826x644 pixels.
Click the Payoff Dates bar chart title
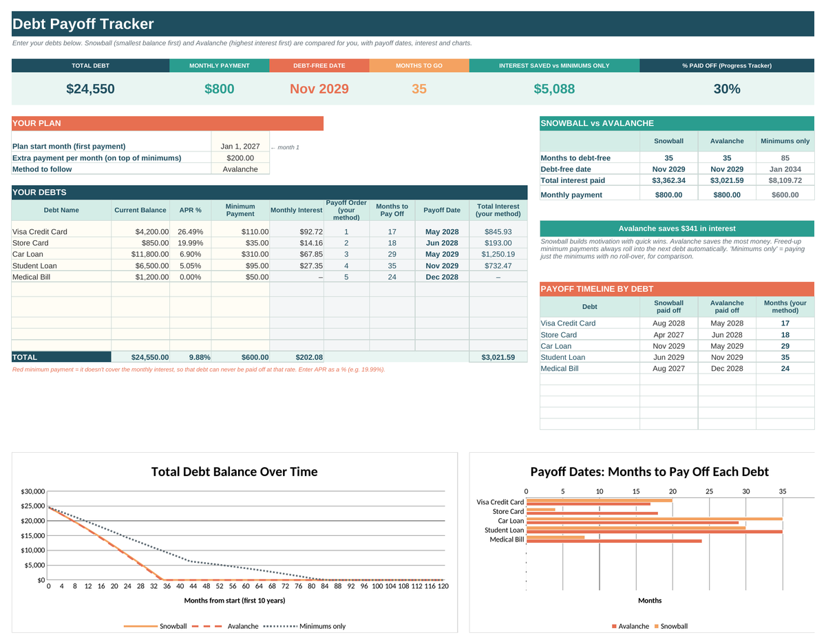(650, 472)
